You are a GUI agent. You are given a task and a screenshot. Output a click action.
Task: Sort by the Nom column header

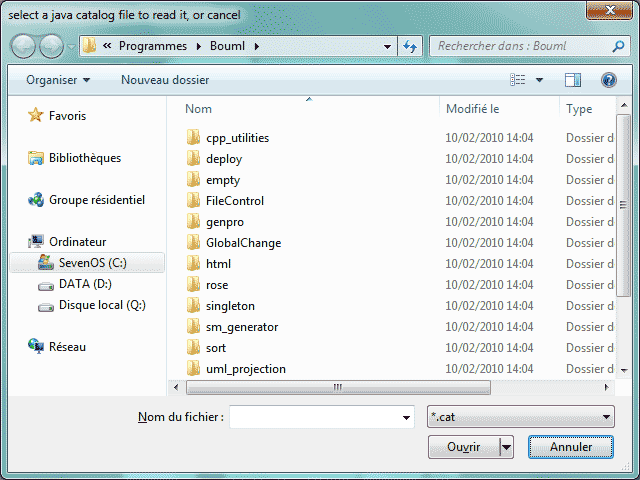click(198, 109)
